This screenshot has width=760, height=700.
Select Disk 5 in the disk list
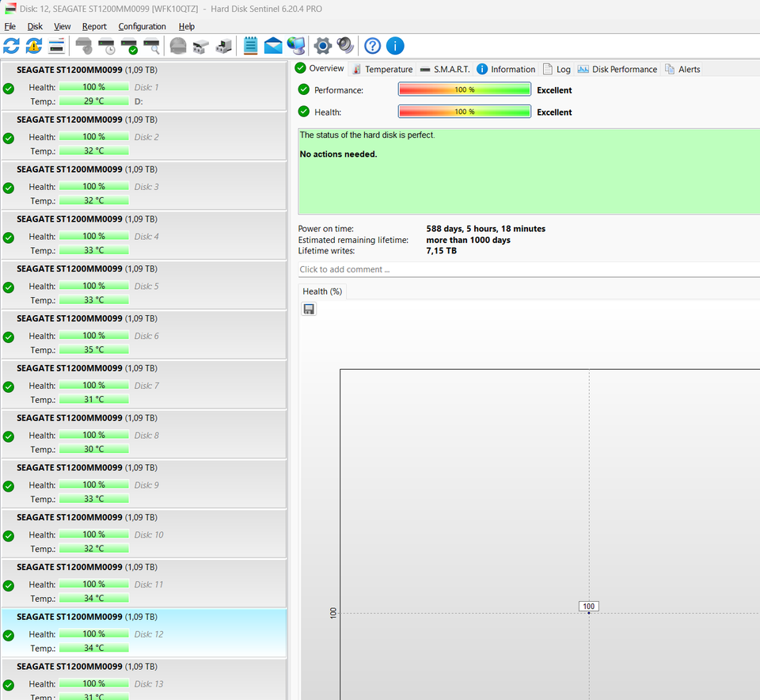pyautogui.click(x=144, y=286)
